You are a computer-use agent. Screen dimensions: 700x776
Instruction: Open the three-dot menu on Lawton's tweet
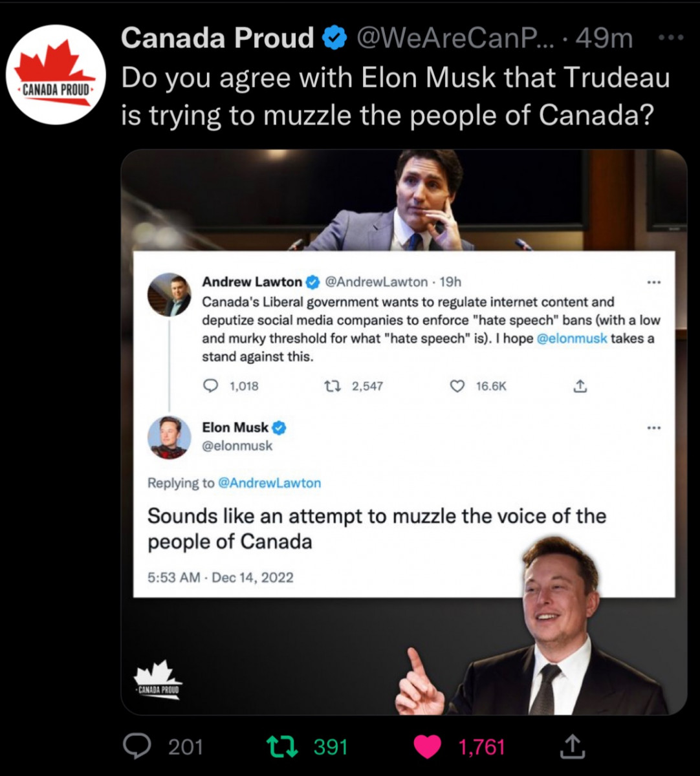tap(654, 282)
